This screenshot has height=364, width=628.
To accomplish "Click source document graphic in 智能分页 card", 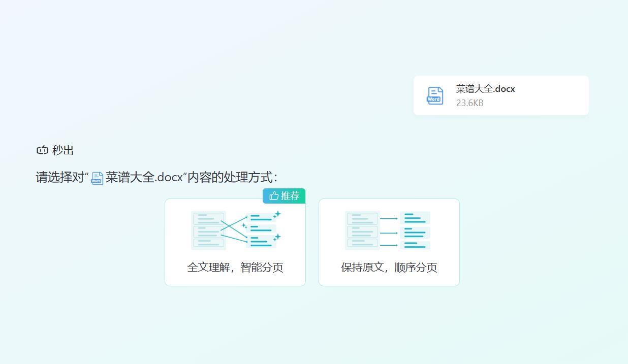I will tap(208, 230).
